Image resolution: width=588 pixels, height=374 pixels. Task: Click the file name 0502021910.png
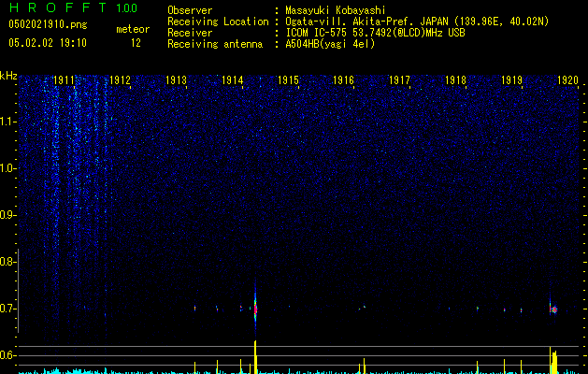click(48, 24)
